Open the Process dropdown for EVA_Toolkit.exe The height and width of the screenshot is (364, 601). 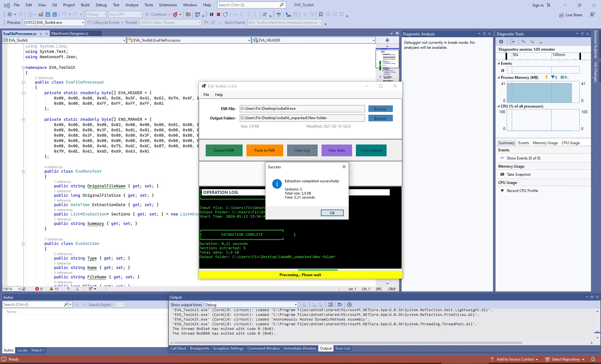point(54,23)
